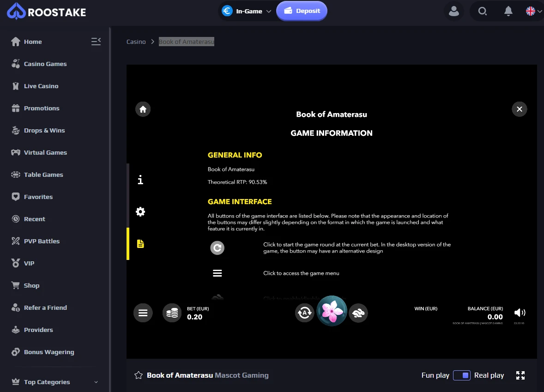
Task: Open the game hamburger menu button
Action: click(x=143, y=313)
